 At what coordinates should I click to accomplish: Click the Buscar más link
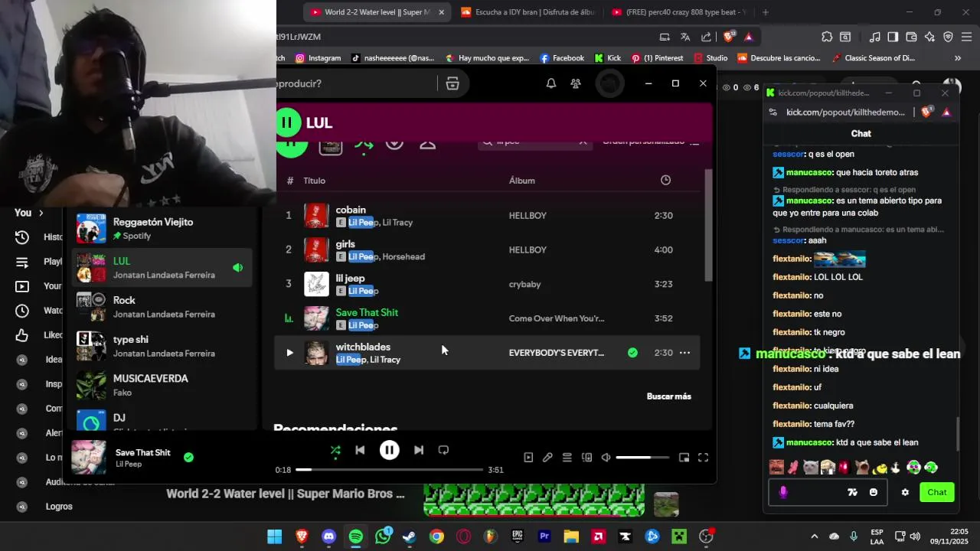(669, 396)
